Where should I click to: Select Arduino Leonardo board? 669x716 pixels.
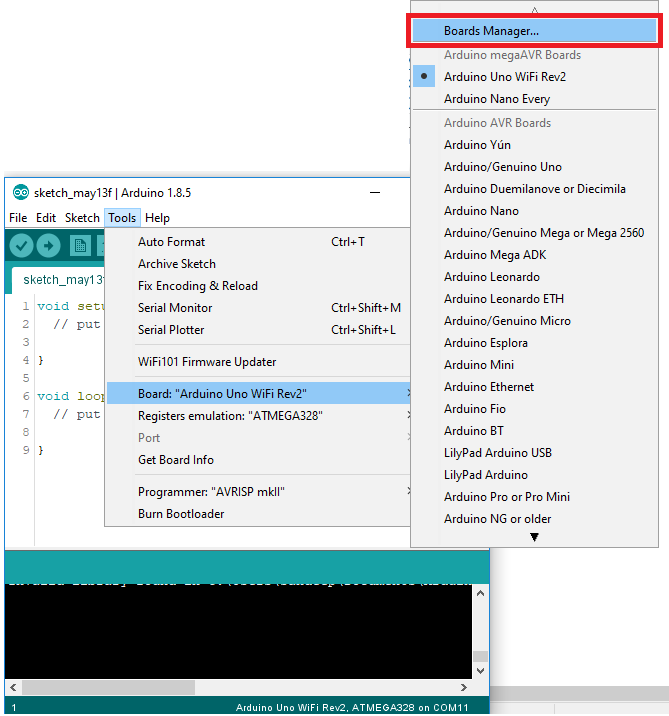click(x=534, y=277)
